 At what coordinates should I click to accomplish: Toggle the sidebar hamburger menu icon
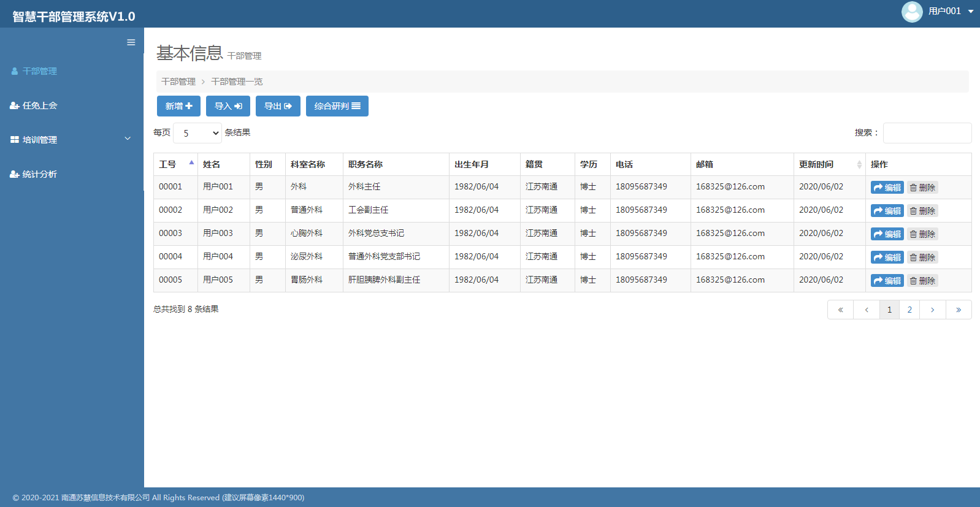tap(131, 42)
